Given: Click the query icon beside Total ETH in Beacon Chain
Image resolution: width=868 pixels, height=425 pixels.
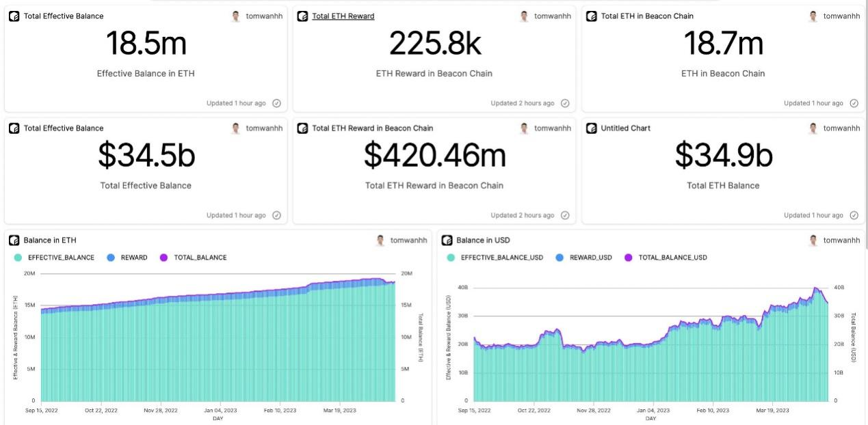Looking at the screenshot, I should coord(592,16).
